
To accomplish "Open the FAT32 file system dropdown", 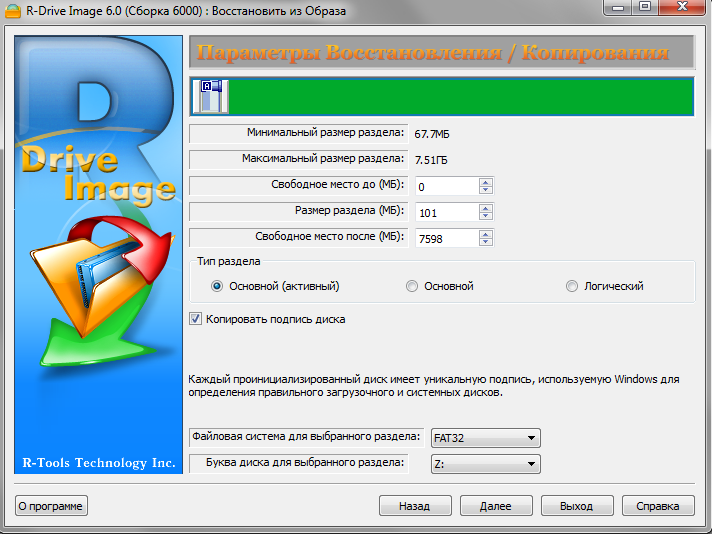I will pos(485,438).
